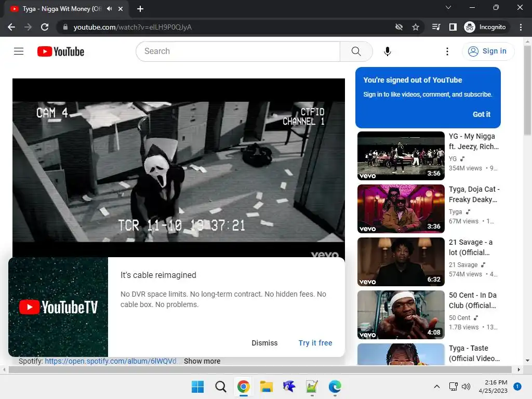Open 50 Cent - In Da Club title

tap(473, 300)
